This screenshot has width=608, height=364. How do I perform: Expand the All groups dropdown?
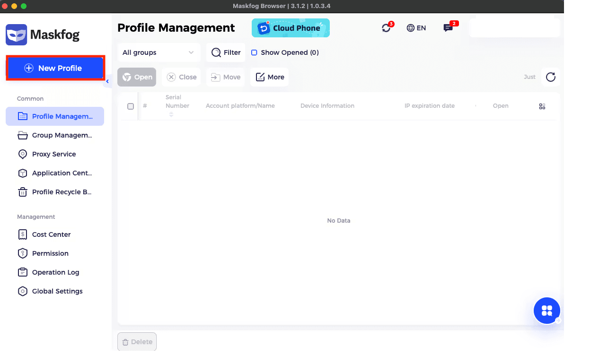point(159,52)
